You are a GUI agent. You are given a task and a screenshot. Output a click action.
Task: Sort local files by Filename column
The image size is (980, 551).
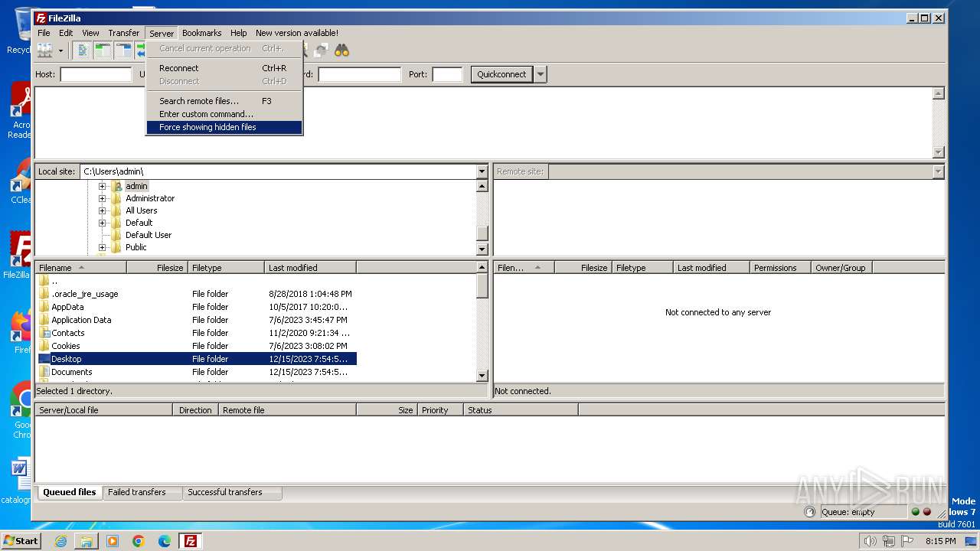coord(80,268)
